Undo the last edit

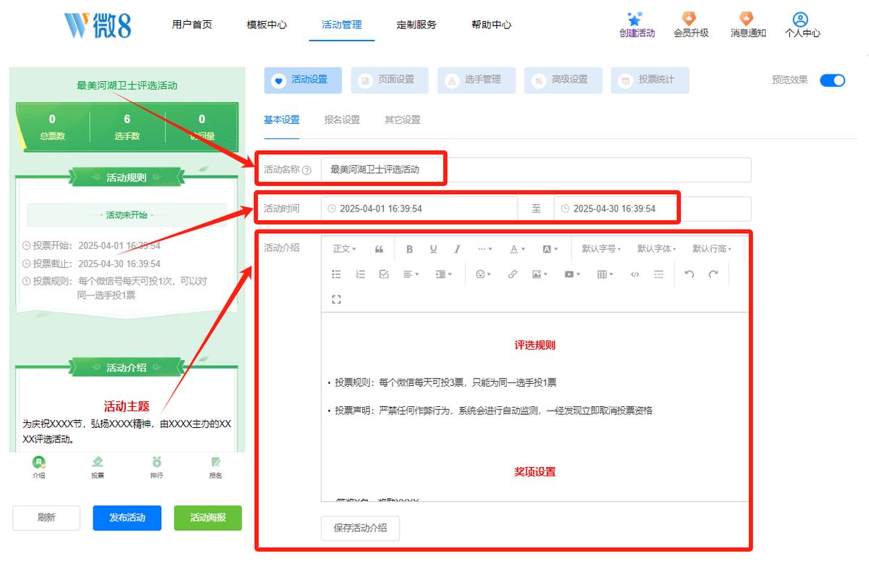(x=689, y=274)
